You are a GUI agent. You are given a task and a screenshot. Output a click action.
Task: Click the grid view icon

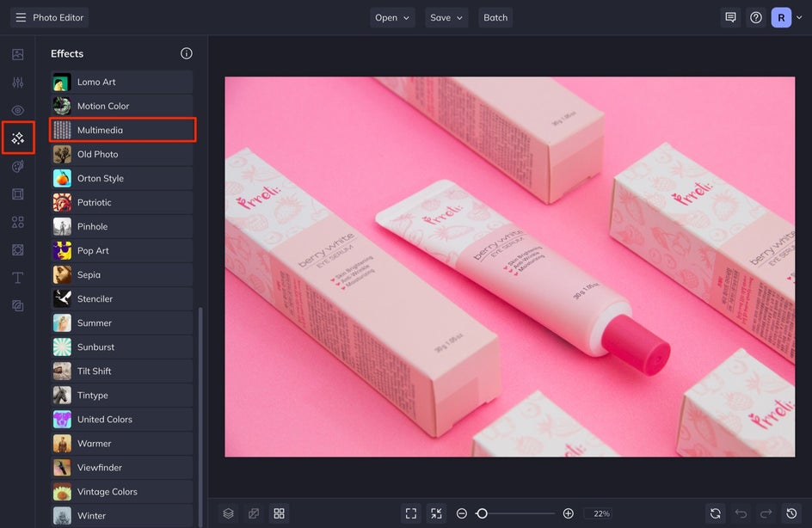pos(279,513)
